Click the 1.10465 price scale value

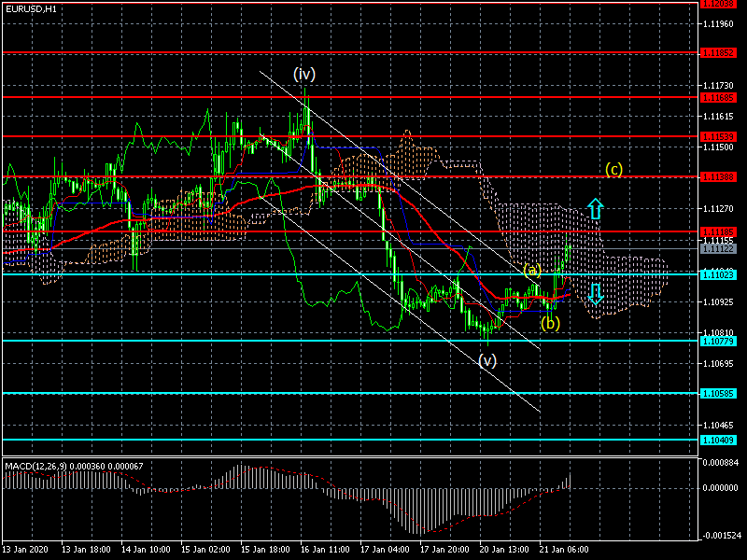pos(718,426)
